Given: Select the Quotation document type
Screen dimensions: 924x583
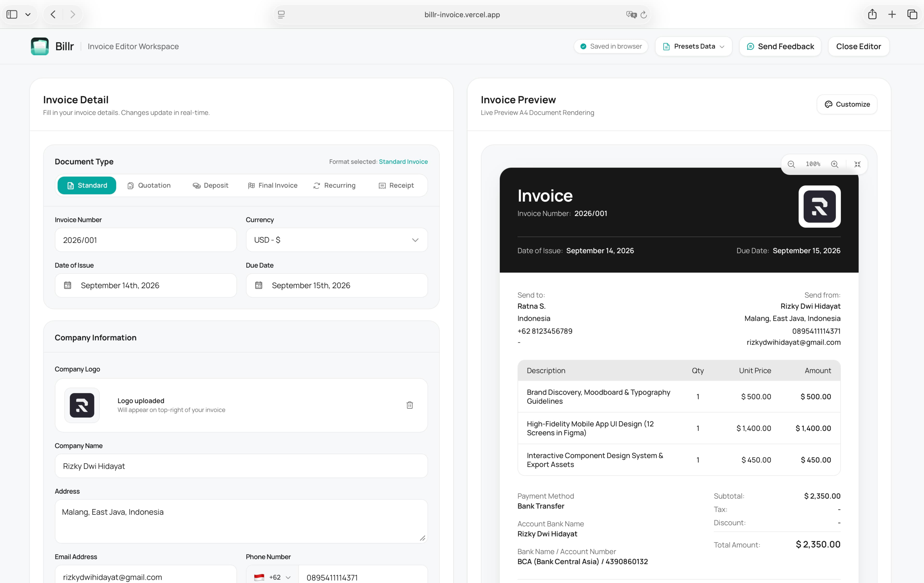Looking at the screenshot, I should click(x=149, y=186).
